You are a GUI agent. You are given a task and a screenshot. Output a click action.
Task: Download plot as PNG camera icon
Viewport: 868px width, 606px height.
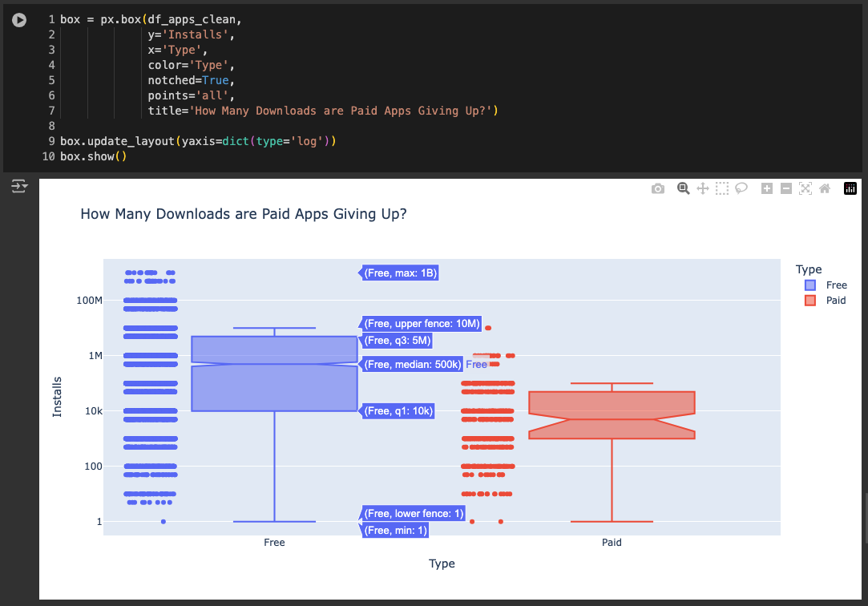(658, 188)
